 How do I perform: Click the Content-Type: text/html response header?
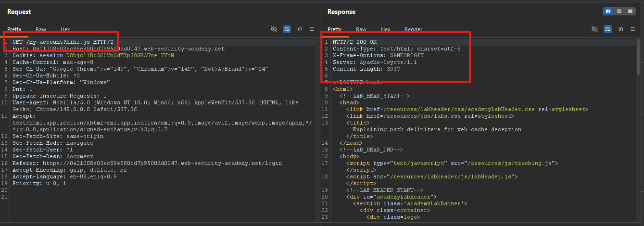397,49
